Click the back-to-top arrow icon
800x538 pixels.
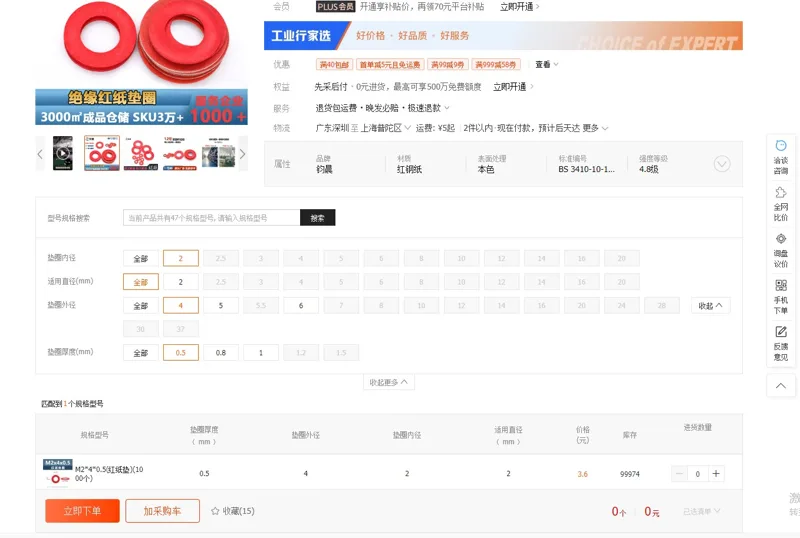781,386
